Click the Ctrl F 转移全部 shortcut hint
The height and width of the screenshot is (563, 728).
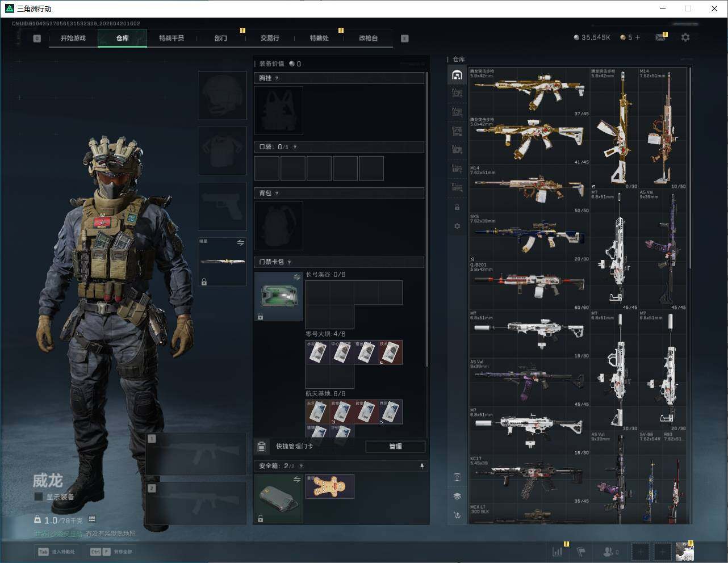tap(111, 552)
